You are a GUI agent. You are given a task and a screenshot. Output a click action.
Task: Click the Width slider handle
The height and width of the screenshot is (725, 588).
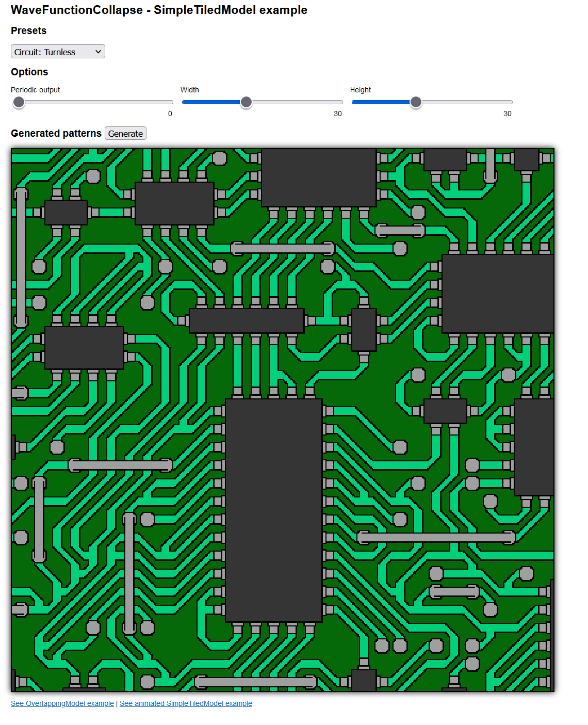pyautogui.click(x=246, y=102)
